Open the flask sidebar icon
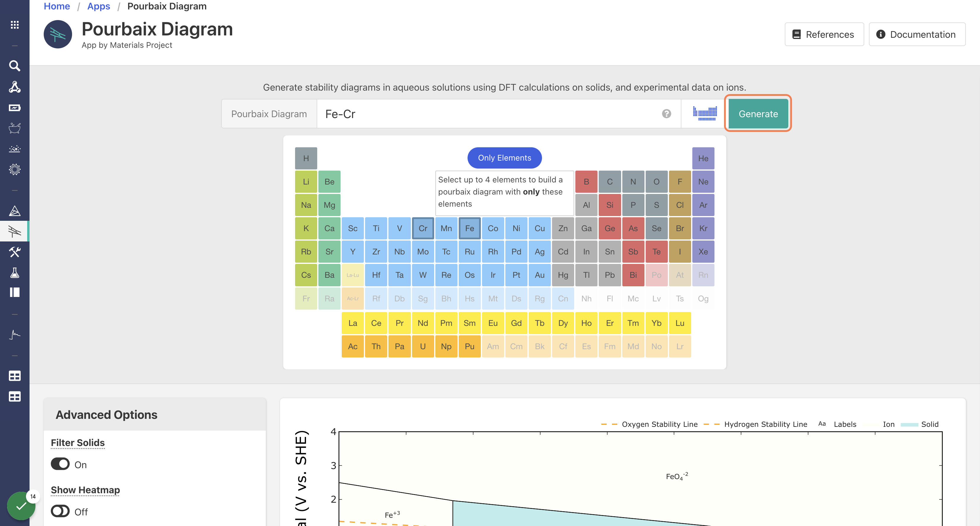Screen dimensions: 980x526 click(x=14, y=272)
